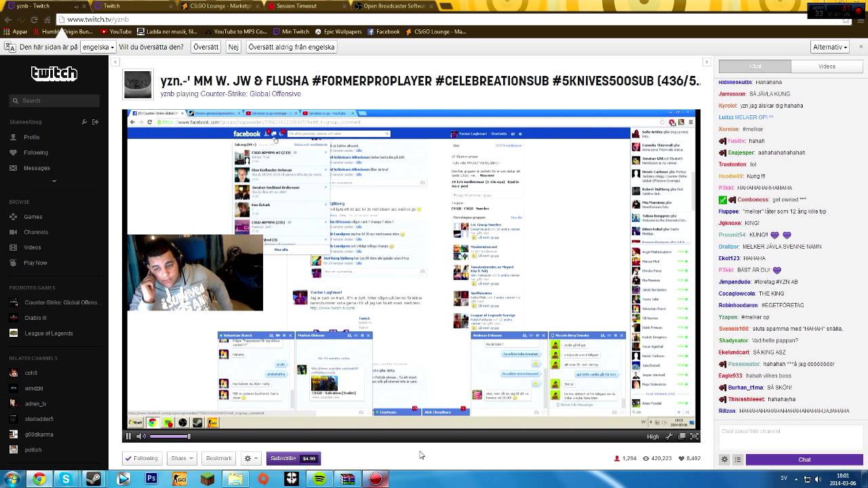Open related channel g00dkarma
868x488 pixels.
click(x=39, y=434)
